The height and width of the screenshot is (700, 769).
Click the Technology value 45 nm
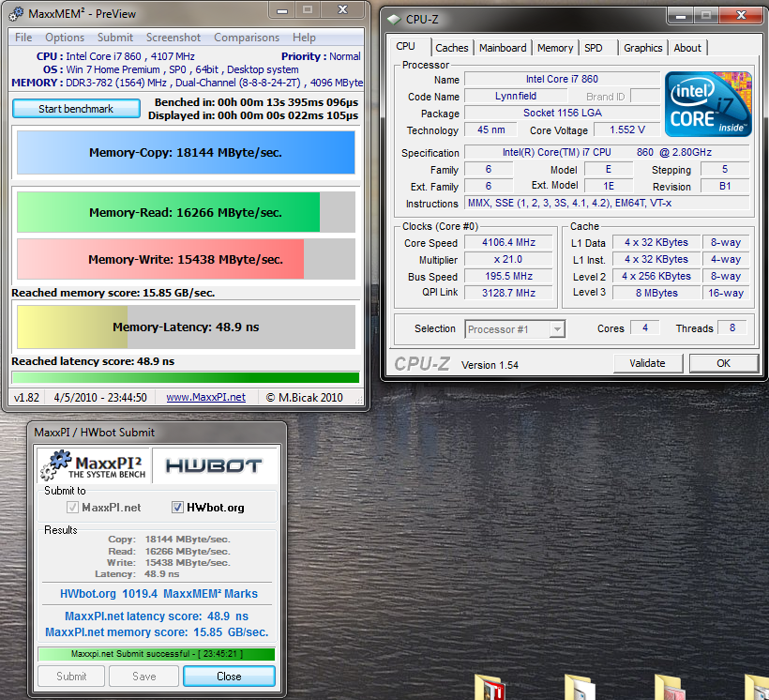(x=490, y=129)
